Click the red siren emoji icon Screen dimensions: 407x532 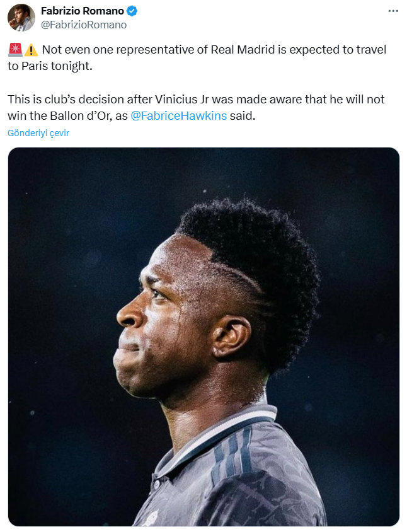(x=15, y=49)
